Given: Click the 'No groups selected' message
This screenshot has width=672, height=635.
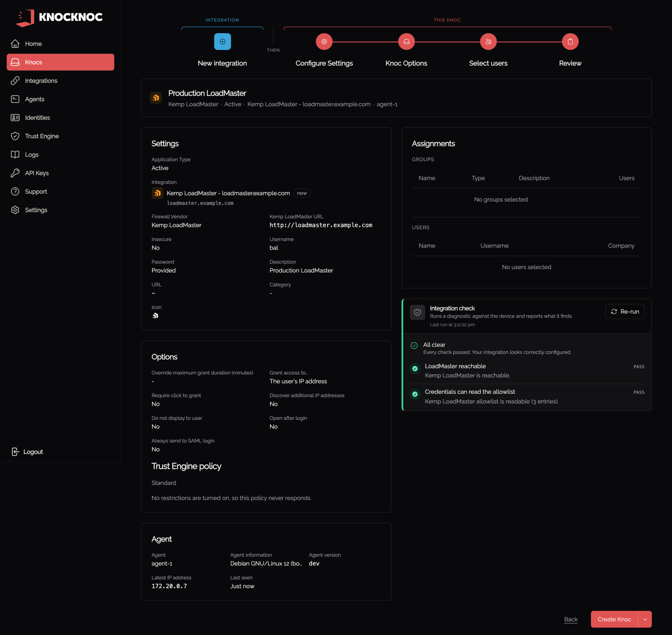Looking at the screenshot, I should 501,200.
